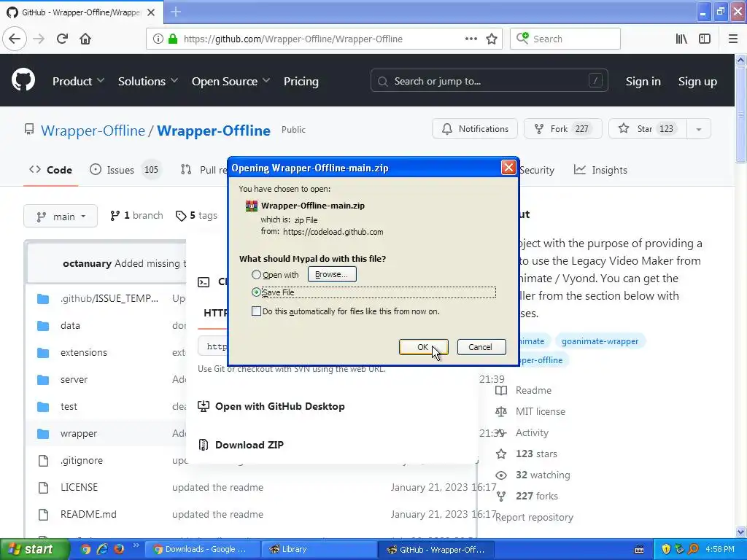
Task: Go back with browser back arrow
Action: tap(15, 39)
